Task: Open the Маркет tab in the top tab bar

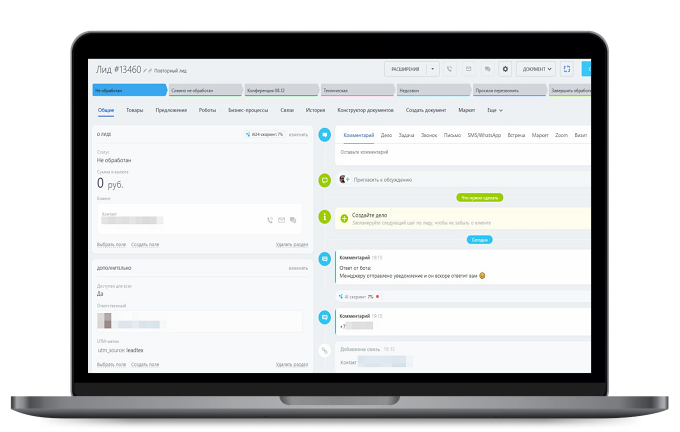Action: click(467, 110)
